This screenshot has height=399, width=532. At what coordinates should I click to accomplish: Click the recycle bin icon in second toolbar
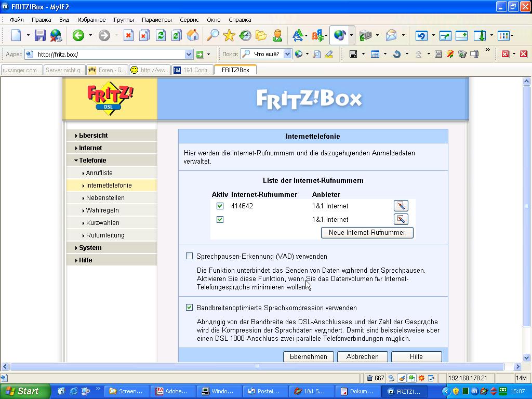(462, 54)
